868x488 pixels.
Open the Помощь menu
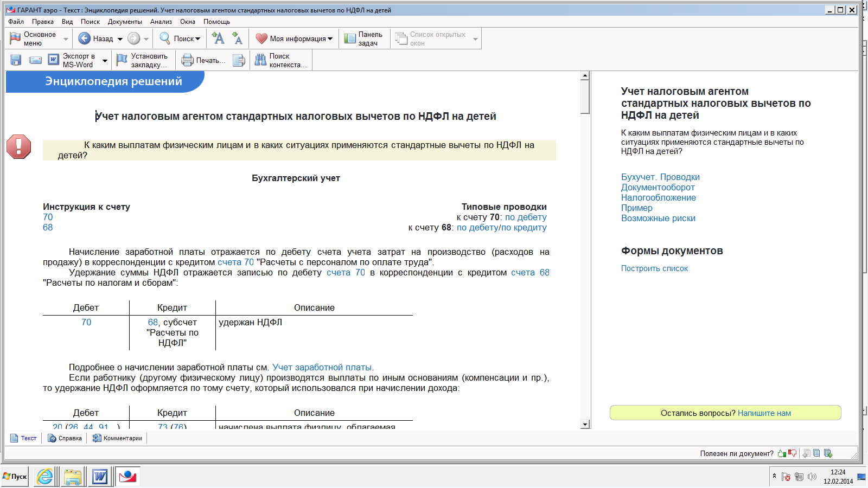pyautogui.click(x=217, y=22)
